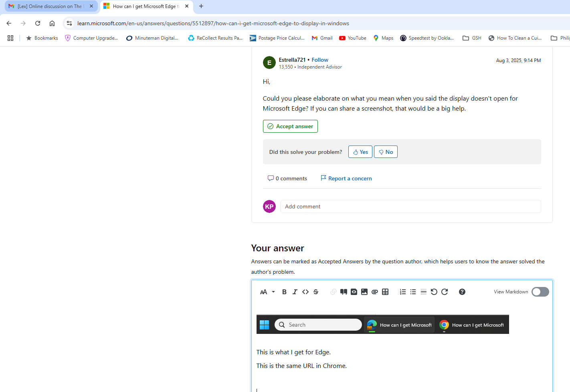Open How To Clean a Cui bookmark
Image resolution: width=570 pixels, height=392 pixels.
[x=515, y=38]
